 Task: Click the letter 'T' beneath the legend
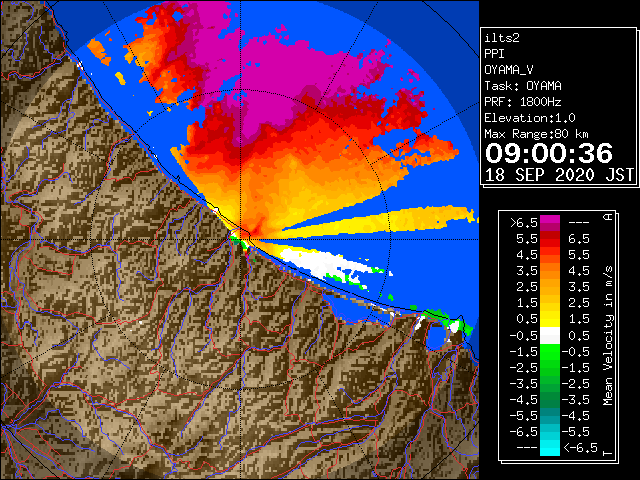tap(608, 453)
